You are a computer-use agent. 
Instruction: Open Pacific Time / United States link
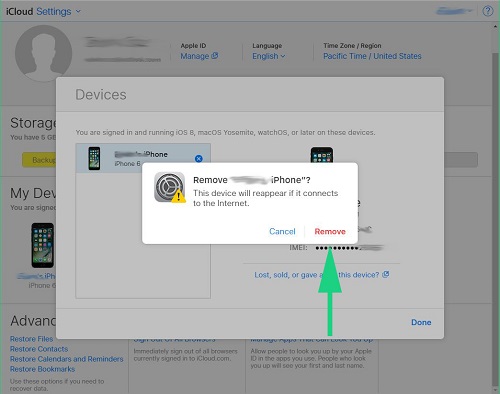pos(372,56)
